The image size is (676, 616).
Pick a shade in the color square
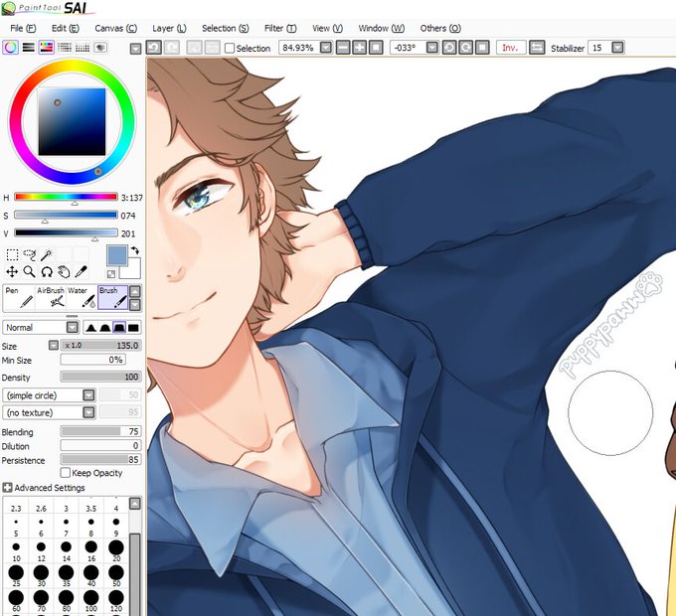pyautogui.click(x=72, y=122)
